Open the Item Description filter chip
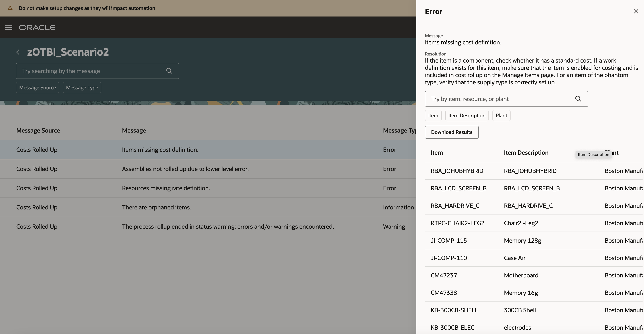644x334 pixels. pos(467,116)
